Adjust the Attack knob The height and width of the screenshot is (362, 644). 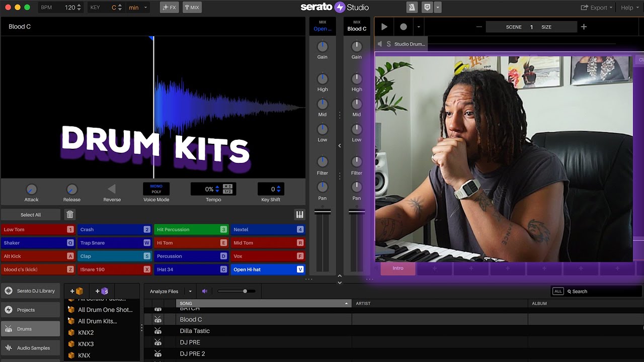pyautogui.click(x=31, y=190)
